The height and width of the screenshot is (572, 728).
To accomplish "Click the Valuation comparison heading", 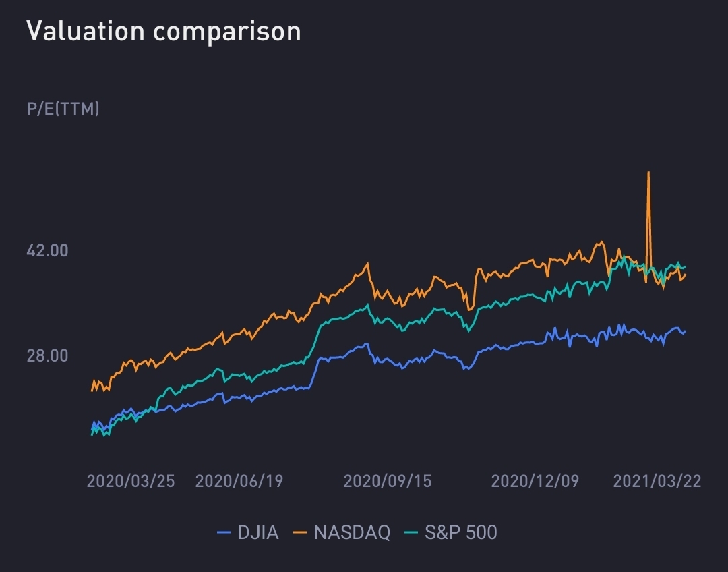I will tap(164, 32).
